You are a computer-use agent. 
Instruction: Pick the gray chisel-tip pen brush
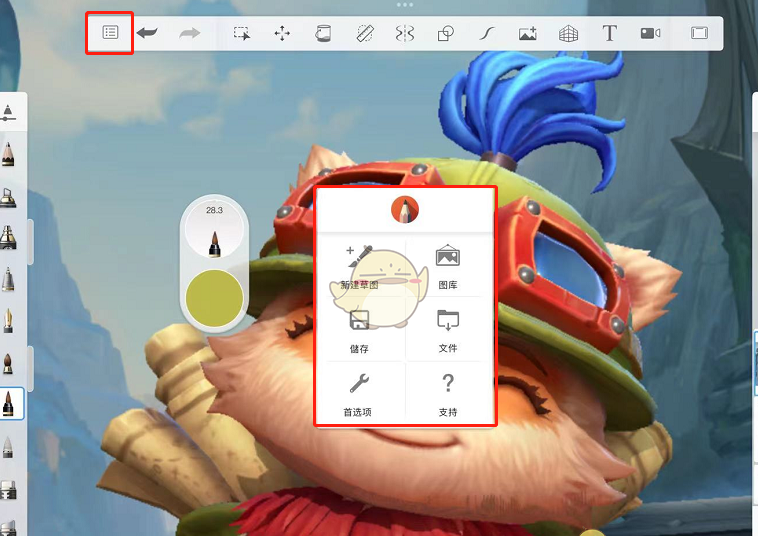[x=8, y=279]
